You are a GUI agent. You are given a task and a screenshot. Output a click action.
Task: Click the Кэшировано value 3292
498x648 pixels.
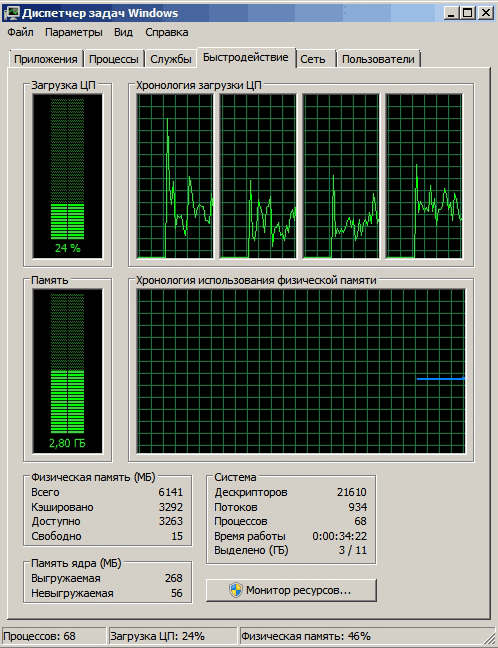point(171,507)
